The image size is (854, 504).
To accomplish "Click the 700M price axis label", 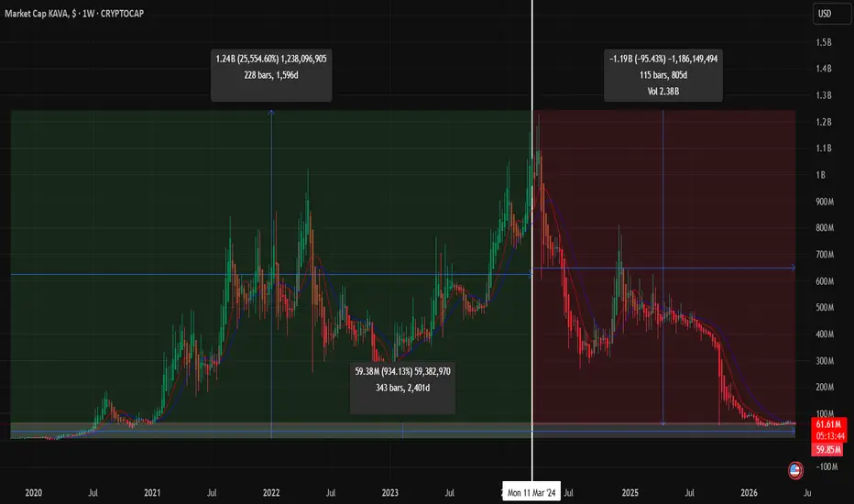I will point(825,255).
